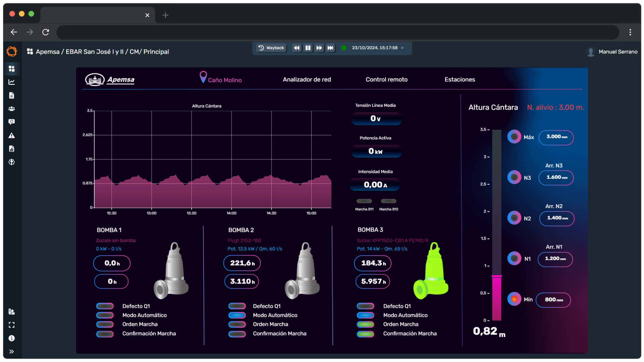Click the Caño Molino location link
Image resolution: width=644 pixels, height=362 pixels.
pos(224,80)
